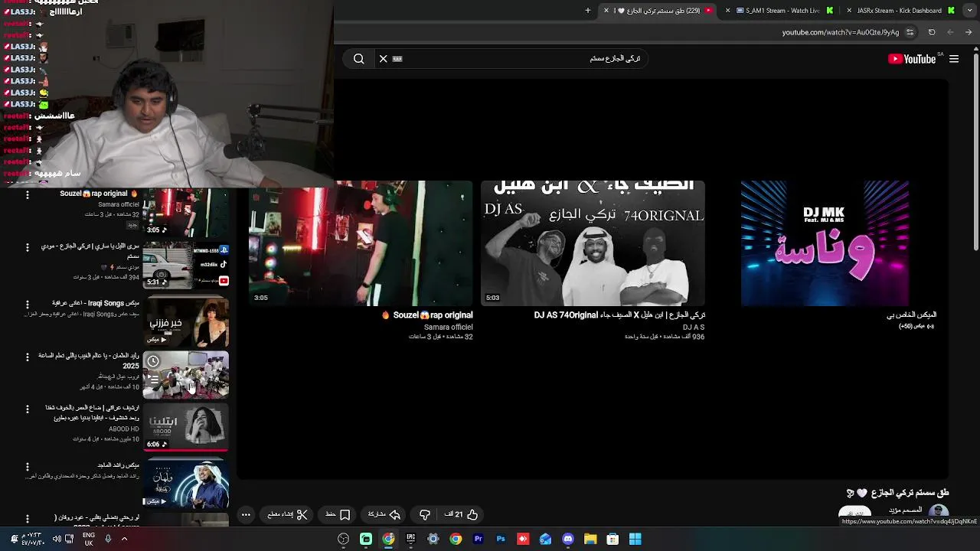Open DJ A S channel link

coord(694,328)
